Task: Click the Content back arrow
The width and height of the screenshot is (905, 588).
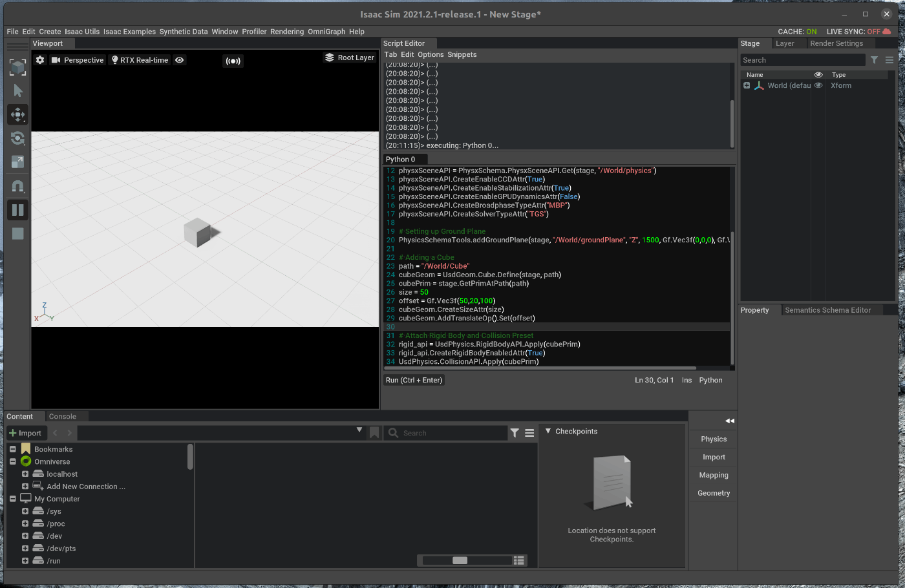Action: pos(55,433)
